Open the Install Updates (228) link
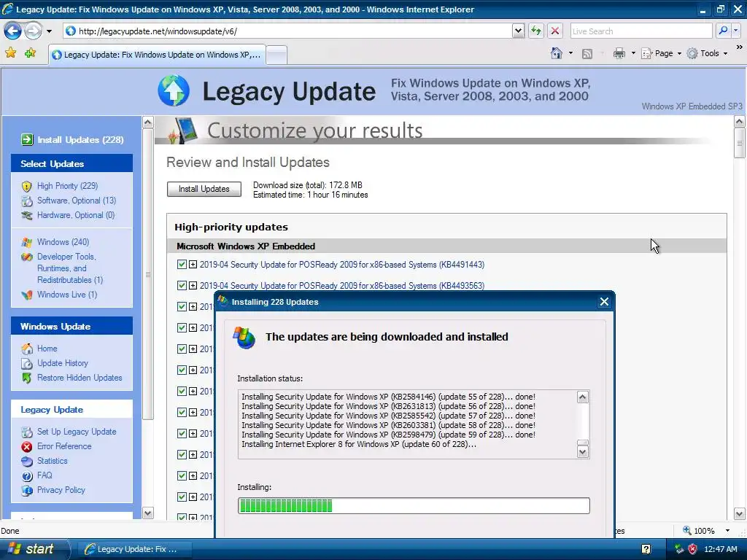 coord(80,139)
